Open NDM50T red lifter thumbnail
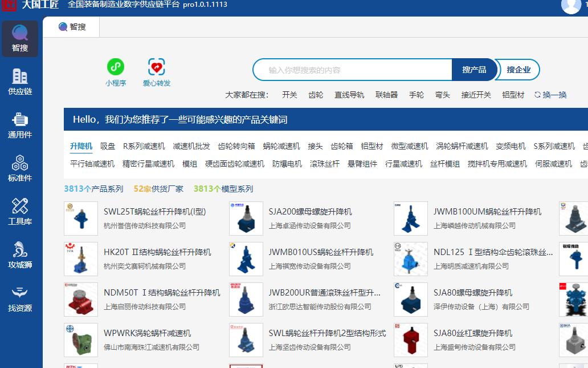 (x=81, y=300)
